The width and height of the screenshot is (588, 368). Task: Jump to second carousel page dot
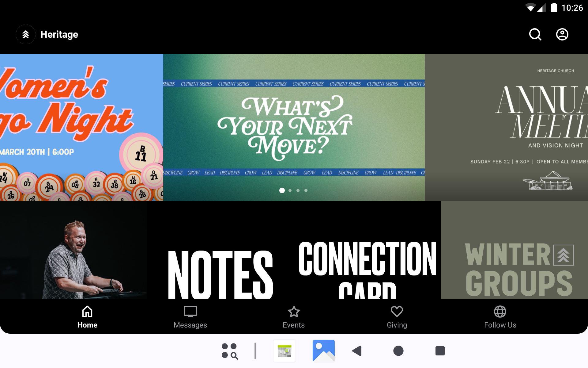pyautogui.click(x=290, y=190)
